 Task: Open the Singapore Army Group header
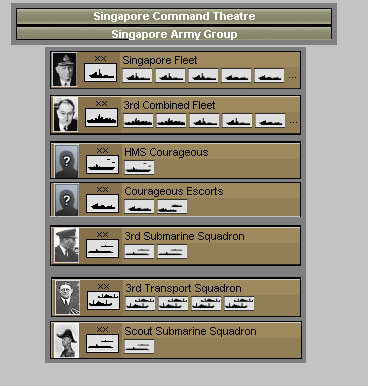click(174, 34)
